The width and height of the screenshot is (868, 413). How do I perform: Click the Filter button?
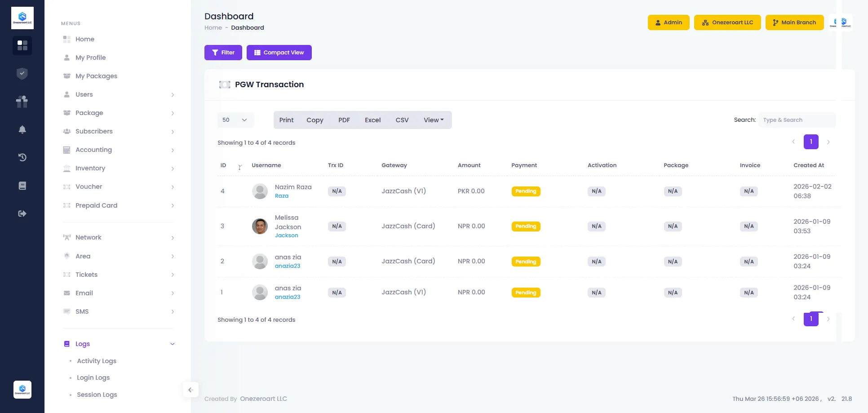pyautogui.click(x=223, y=53)
